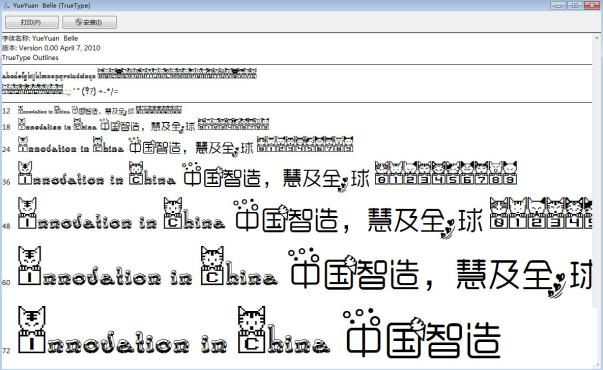Click the '48' size label
The height and width of the screenshot is (370, 603).
click(x=6, y=226)
